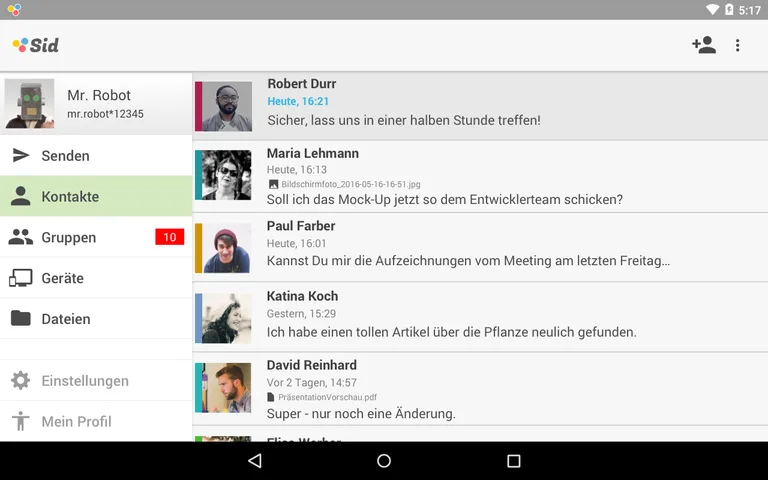The width and height of the screenshot is (768, 480).
Task: Tap the battery status icon
Action: point(729,9)
